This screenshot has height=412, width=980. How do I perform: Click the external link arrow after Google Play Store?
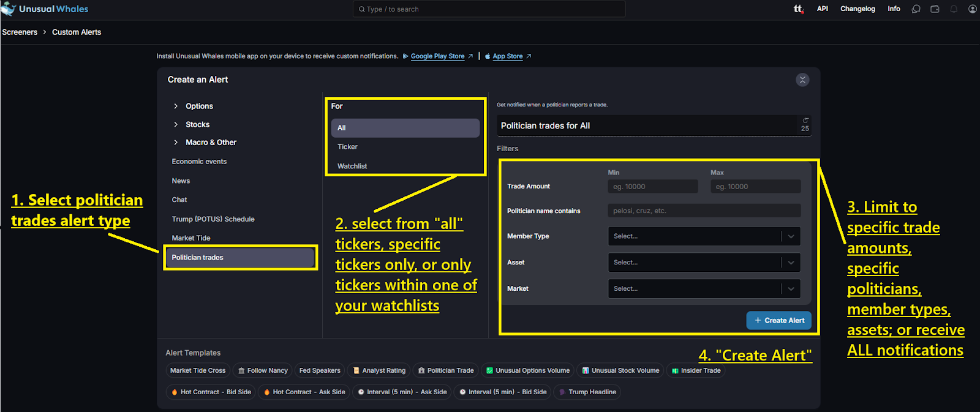pyautogui.click(x=470, y=56)
